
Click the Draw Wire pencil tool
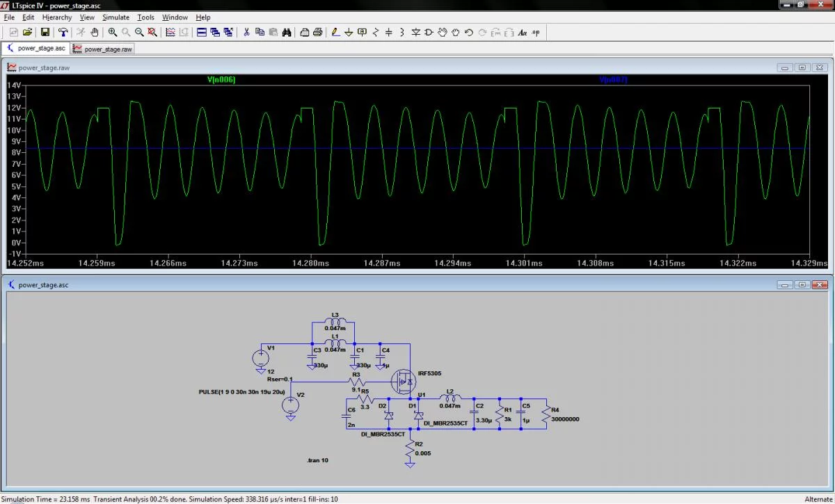[335, 32]
